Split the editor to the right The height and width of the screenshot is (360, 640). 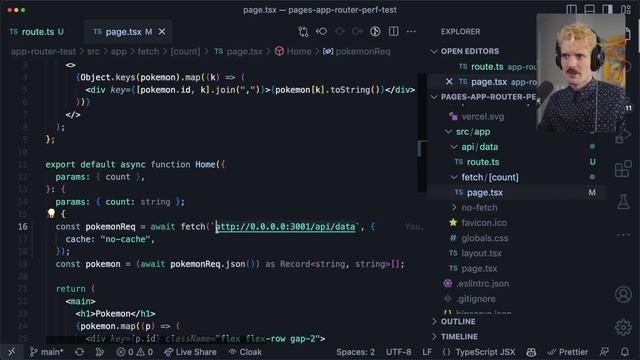click(x=393, y=31)
